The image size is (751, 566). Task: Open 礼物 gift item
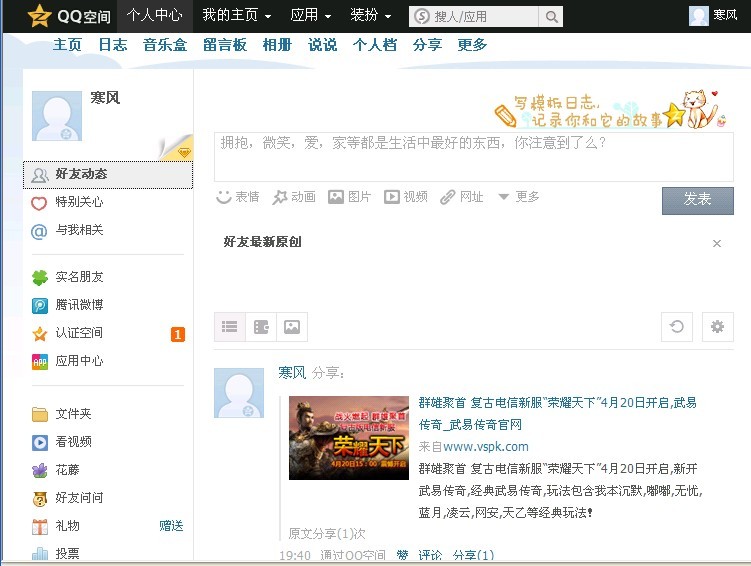[x=108, y=526]
